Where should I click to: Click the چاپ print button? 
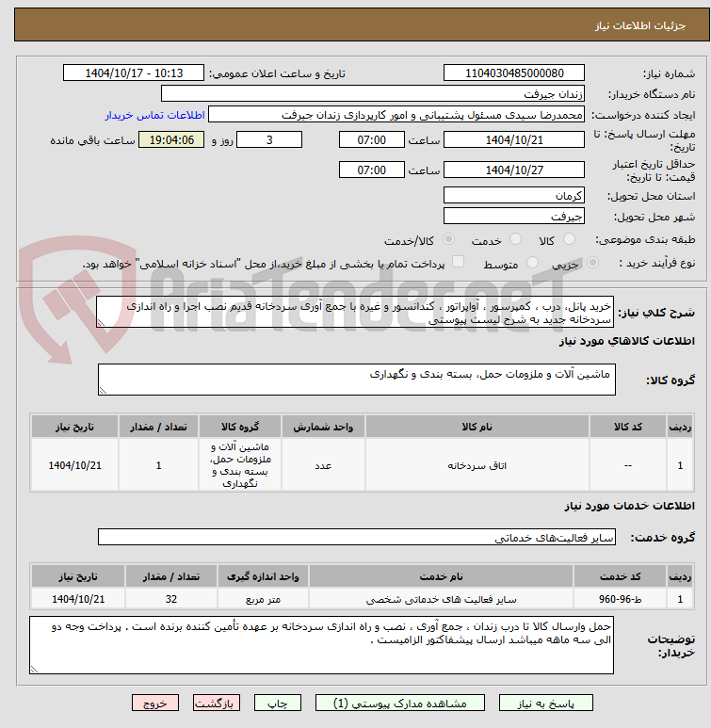tap(277, 703)
